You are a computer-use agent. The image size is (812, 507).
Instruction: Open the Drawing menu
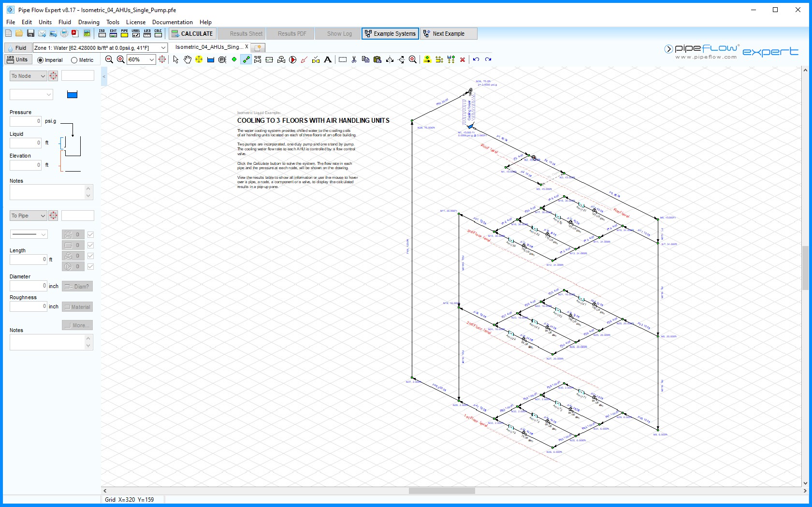[x=89, y=22]
